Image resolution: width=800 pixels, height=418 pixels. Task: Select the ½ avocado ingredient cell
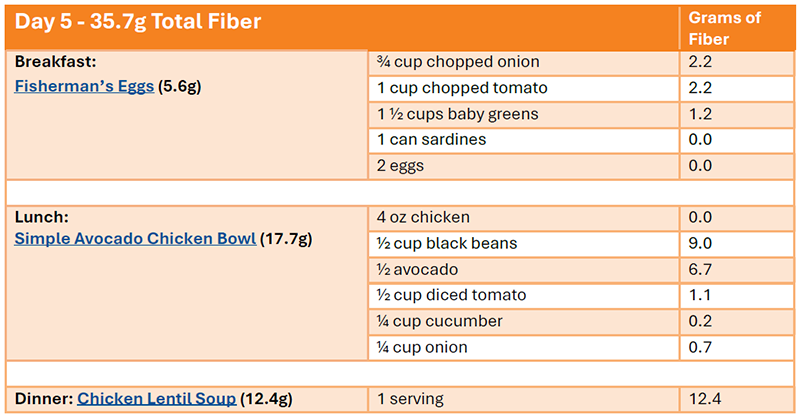pyautogui.click(x=416, y=269)
